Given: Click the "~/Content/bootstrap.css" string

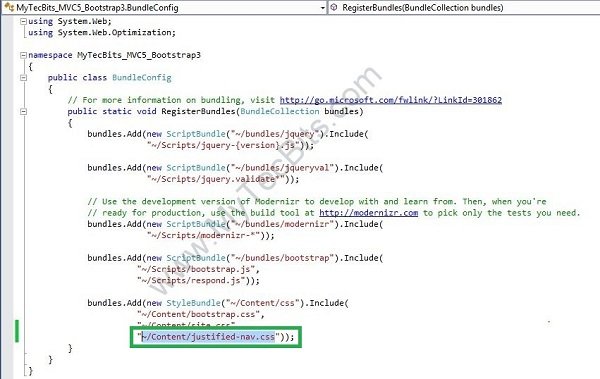Looking at the screenshot, I should (199, 314).
